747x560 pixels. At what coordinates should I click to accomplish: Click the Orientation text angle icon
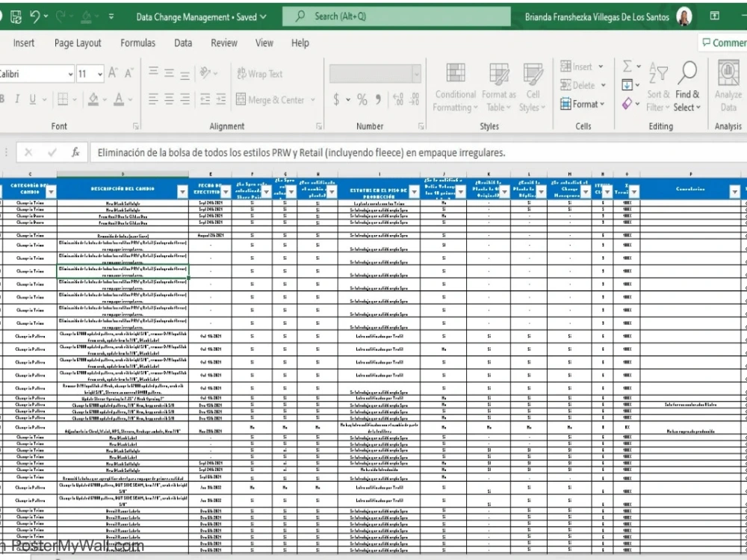click(x=205, y=73)
